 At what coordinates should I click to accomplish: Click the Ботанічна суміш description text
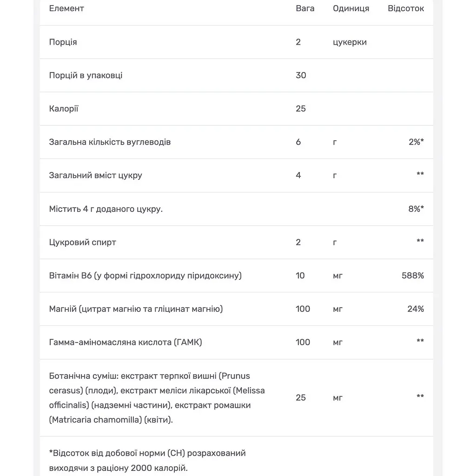[157, 398]
